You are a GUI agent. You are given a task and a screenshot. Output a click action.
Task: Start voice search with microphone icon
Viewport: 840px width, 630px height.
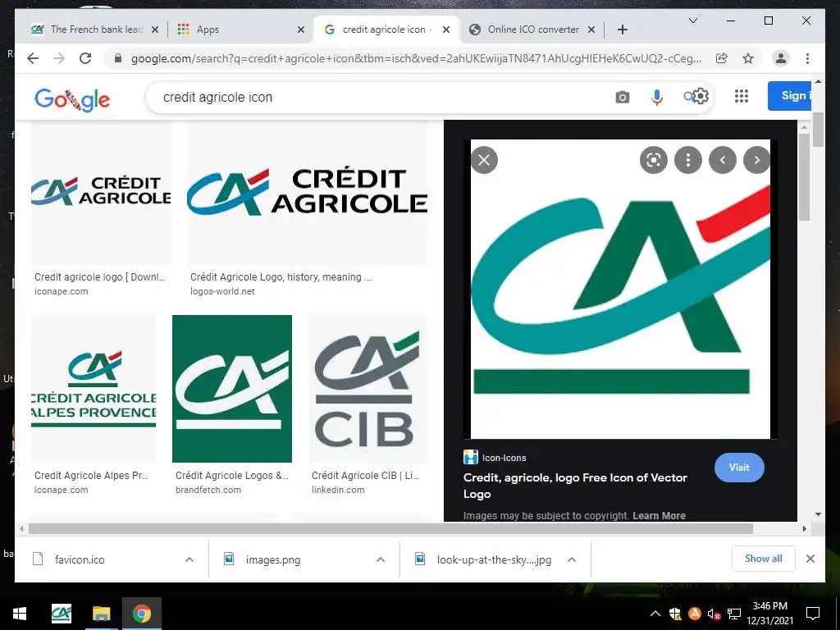(x=657, y=97)
